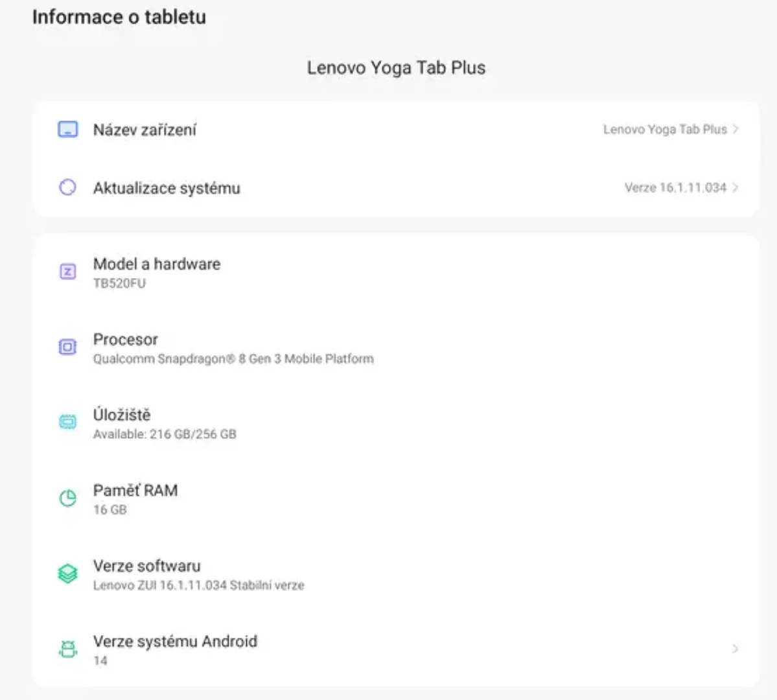777x700 pixels.
Task: Click the device name tablet icon
Action: 68,130
